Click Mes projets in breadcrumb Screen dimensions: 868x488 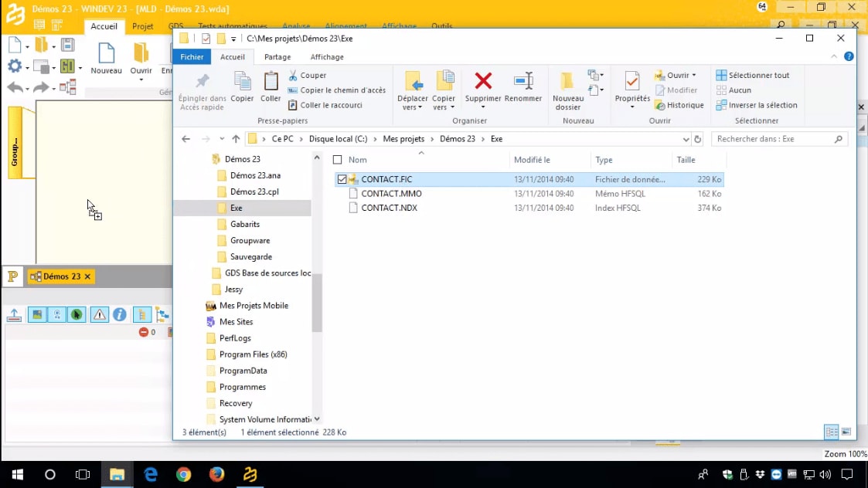click(403, 139)
